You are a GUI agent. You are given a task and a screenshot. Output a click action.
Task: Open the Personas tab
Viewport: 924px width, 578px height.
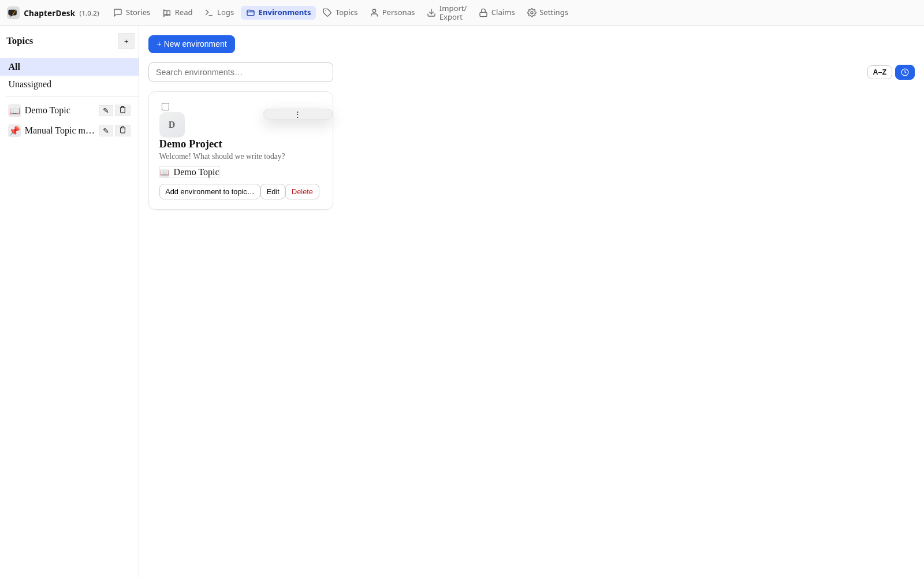392,13
